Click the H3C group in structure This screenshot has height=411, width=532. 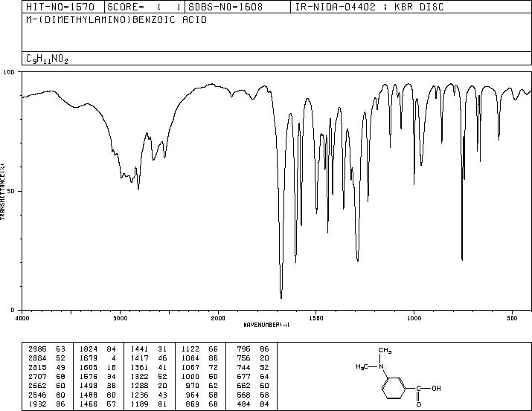point(362,367)
